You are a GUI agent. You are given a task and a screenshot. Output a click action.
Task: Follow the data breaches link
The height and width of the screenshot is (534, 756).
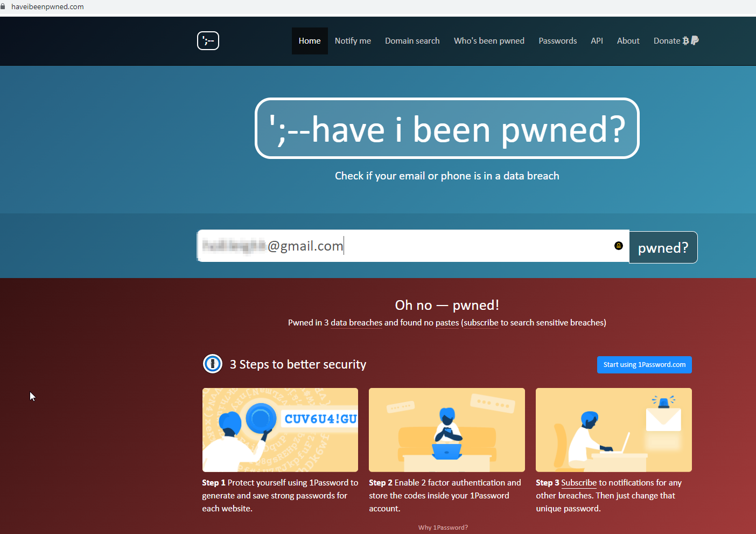point(356,323)
